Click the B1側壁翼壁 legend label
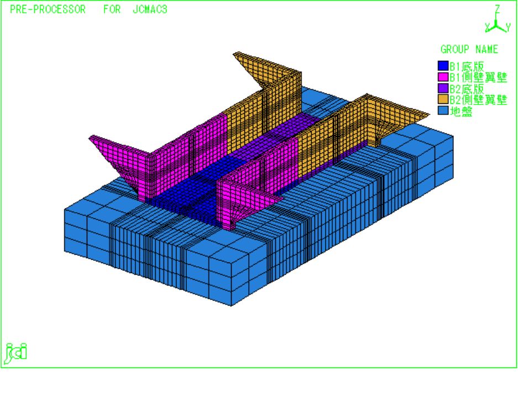 click(478, 77)
